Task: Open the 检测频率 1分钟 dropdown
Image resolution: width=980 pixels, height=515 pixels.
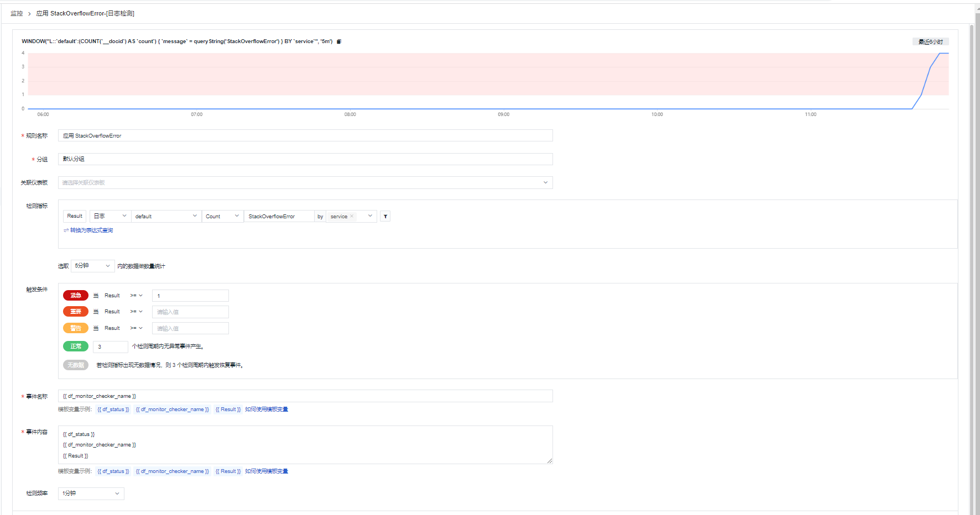Action: 91,493
